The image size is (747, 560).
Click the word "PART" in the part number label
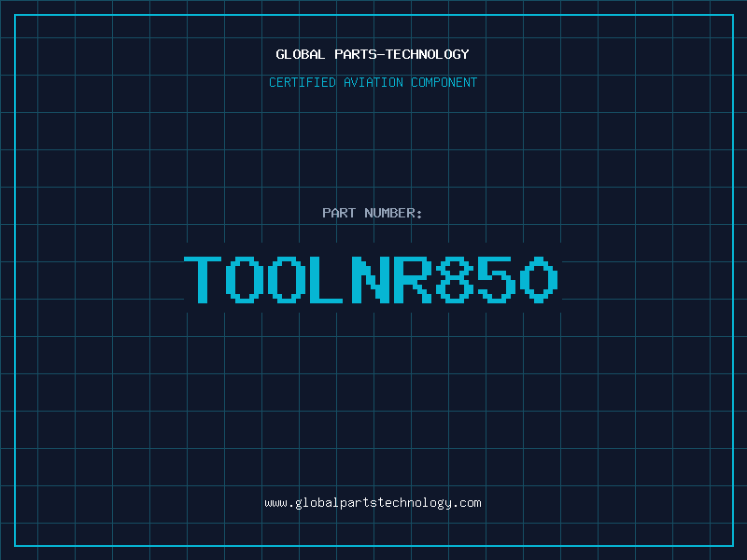339,214
